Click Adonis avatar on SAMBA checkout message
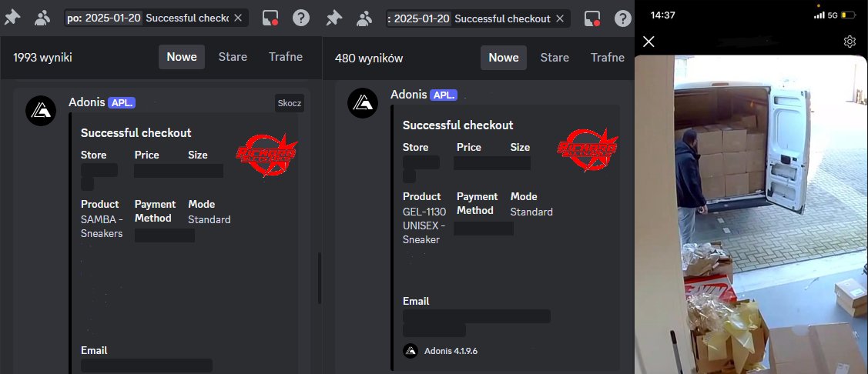The image size is (868, 374). pos(41,111)
